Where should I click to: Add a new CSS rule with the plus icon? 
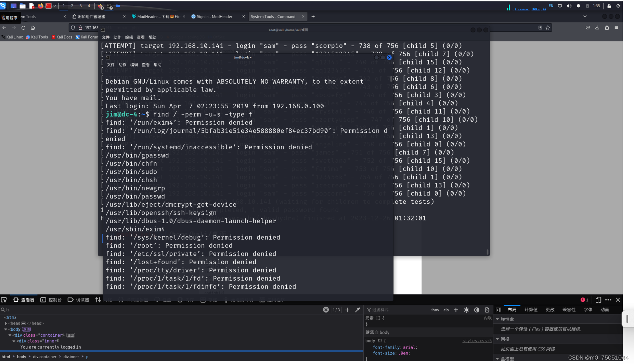point(456,310)
